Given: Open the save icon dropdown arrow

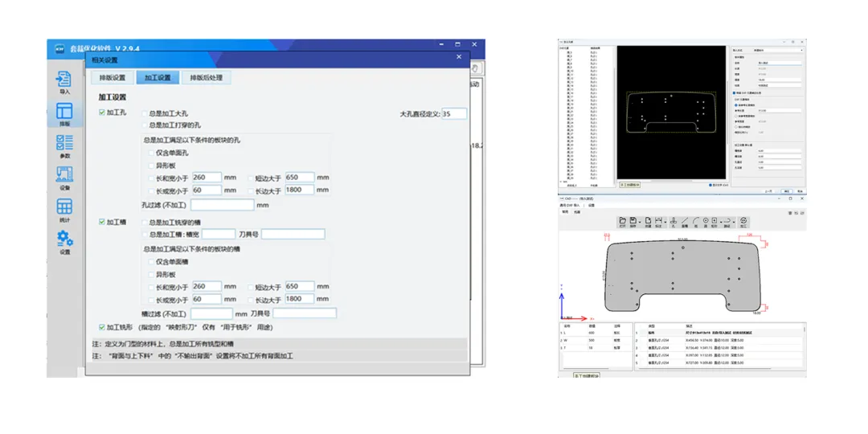Looking at the screenshot, I should point(640,222).
